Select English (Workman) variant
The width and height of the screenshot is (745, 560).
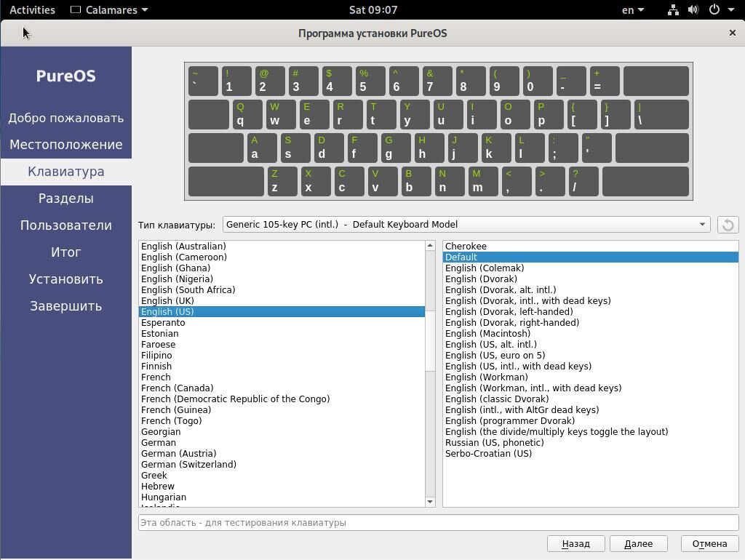(x=591, y=377)
